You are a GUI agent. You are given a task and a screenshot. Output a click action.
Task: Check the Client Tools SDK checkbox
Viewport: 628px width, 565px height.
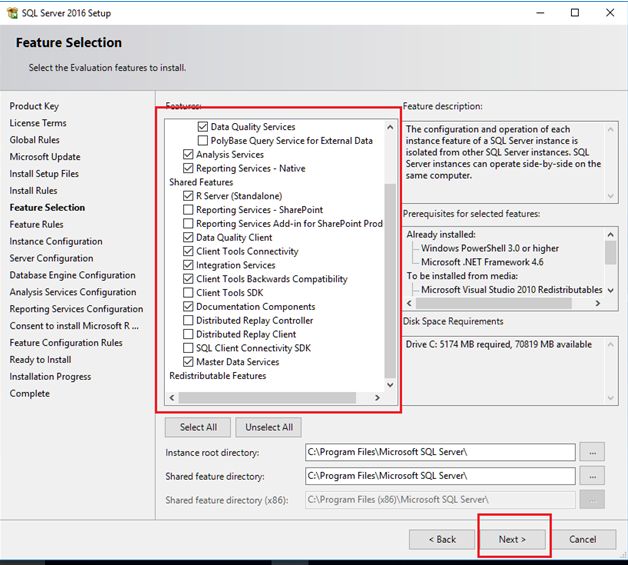click(x=188, y=293)
